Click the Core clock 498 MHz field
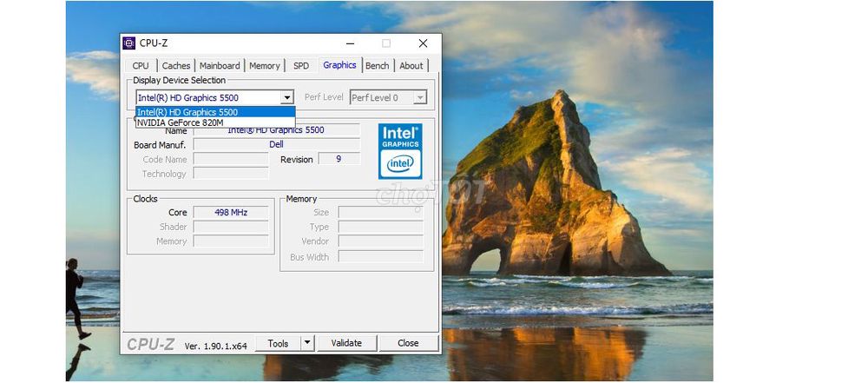The image size is (868, 383). point(231,212)
